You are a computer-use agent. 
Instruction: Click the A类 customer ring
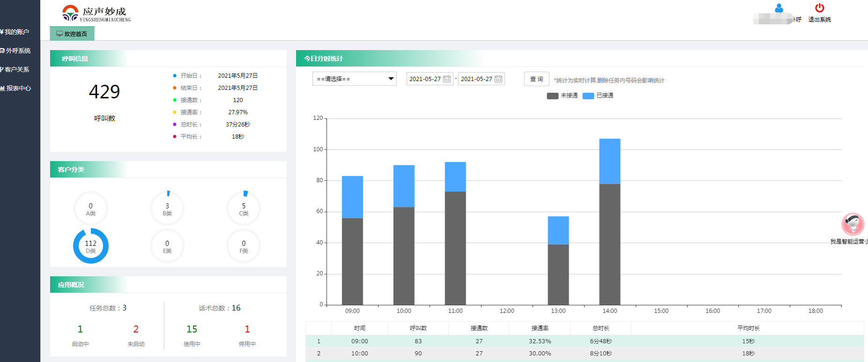click(x=91, y=208)
